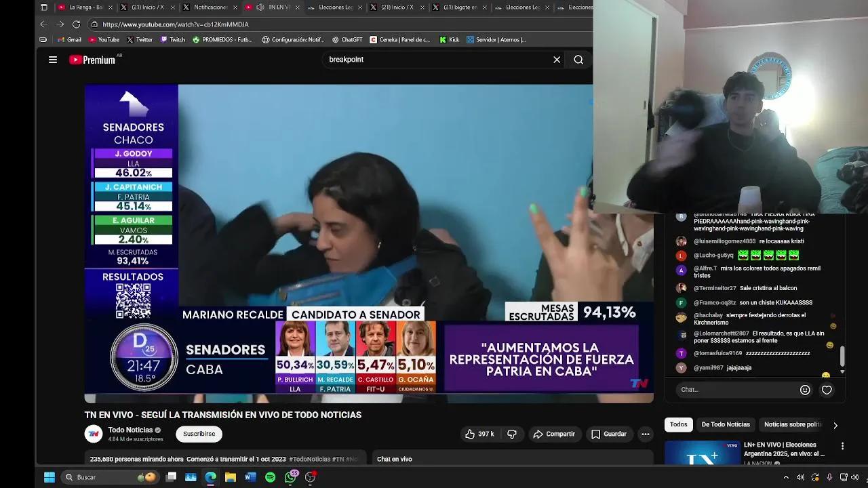Click the Compartir share button

[553, 434]
